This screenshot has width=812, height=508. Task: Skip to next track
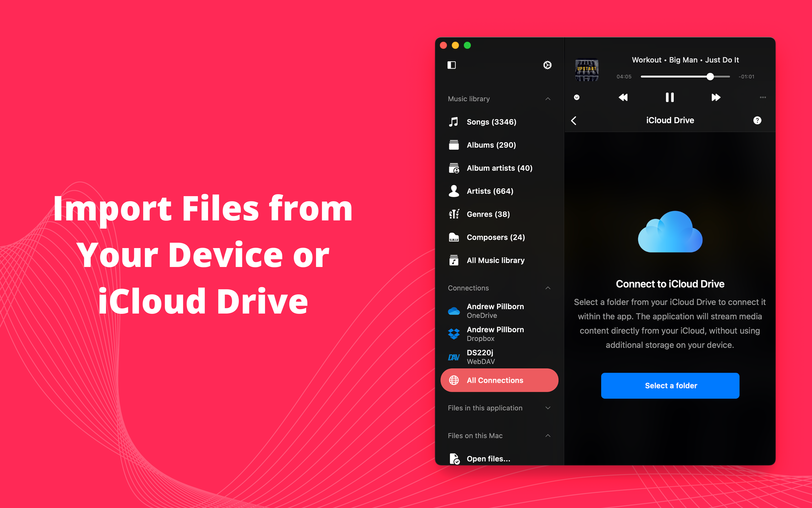coord(716,97)
